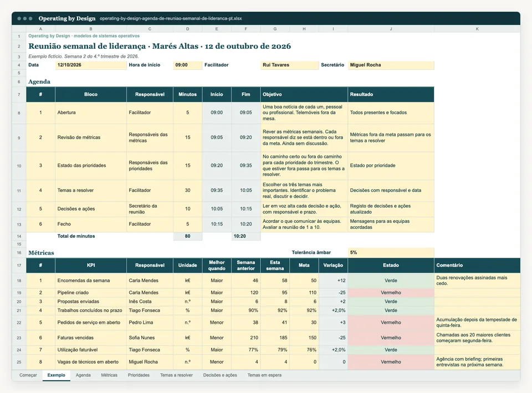The width and height of the screenshot is (532, 393).
Task: Click Decisões com responsável e data cell
Action: coord(391,190)
